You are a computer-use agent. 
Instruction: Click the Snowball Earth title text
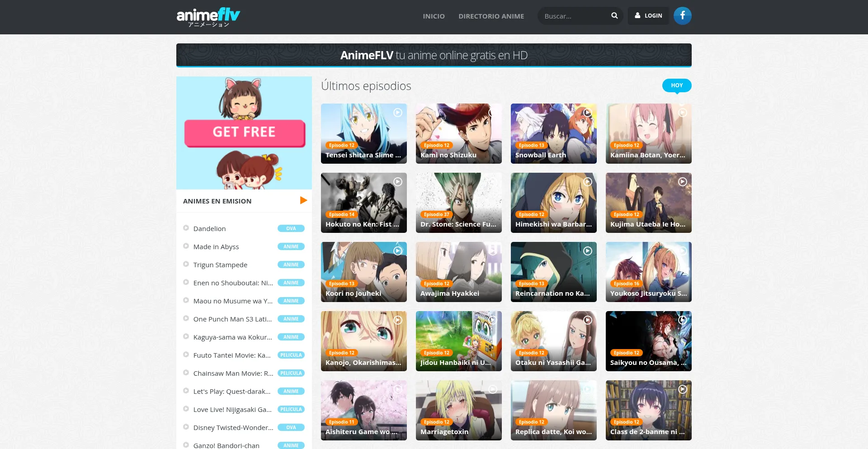click(x=541, y=155)
